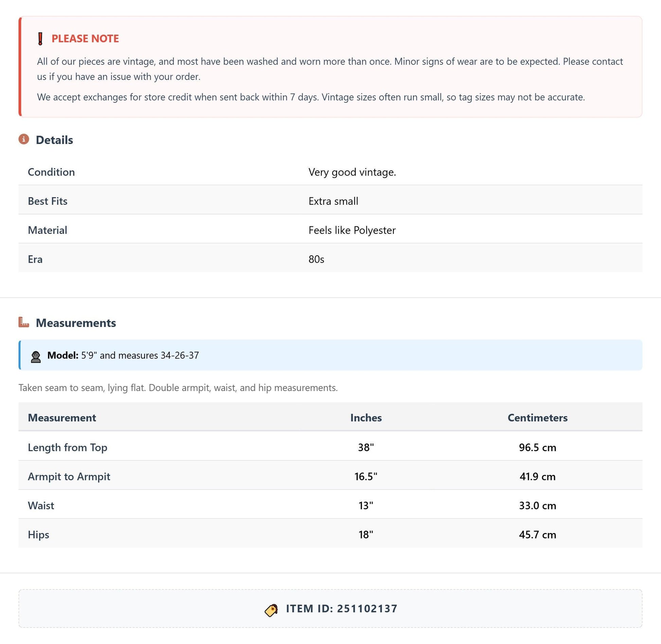
Task: Click the model person emoji icon
Action: (36, 357)
